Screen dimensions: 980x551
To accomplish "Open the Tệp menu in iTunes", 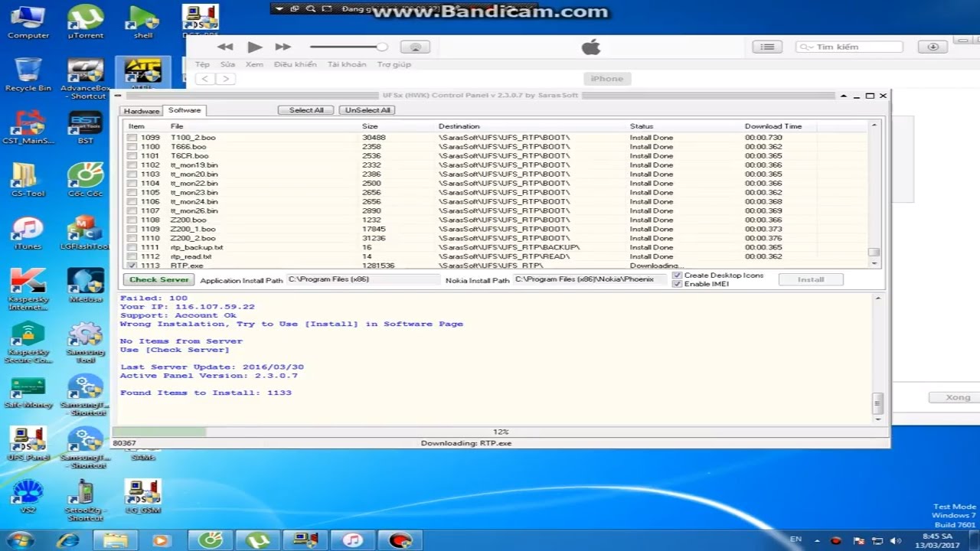I will 202,64.
